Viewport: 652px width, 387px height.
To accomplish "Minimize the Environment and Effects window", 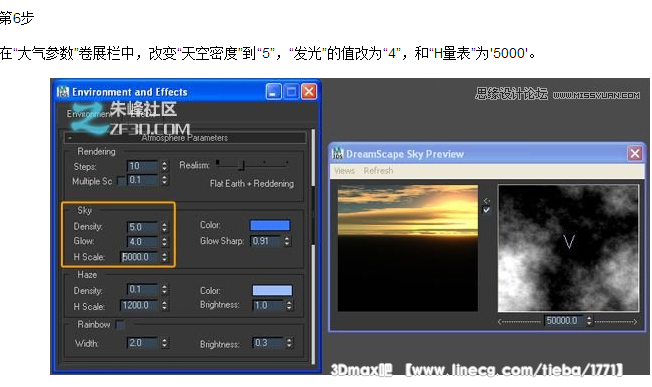I will tap(274, 91).
